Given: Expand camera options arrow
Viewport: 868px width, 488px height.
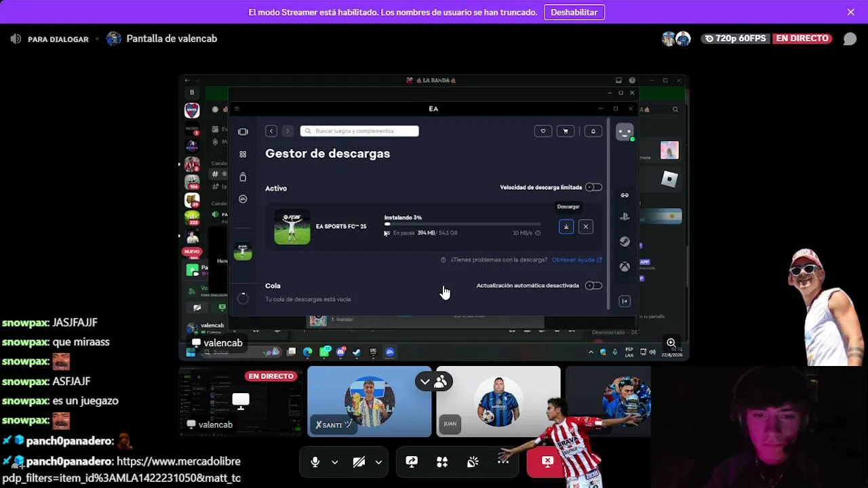Looking at the screenshot, I should (378, 462).
